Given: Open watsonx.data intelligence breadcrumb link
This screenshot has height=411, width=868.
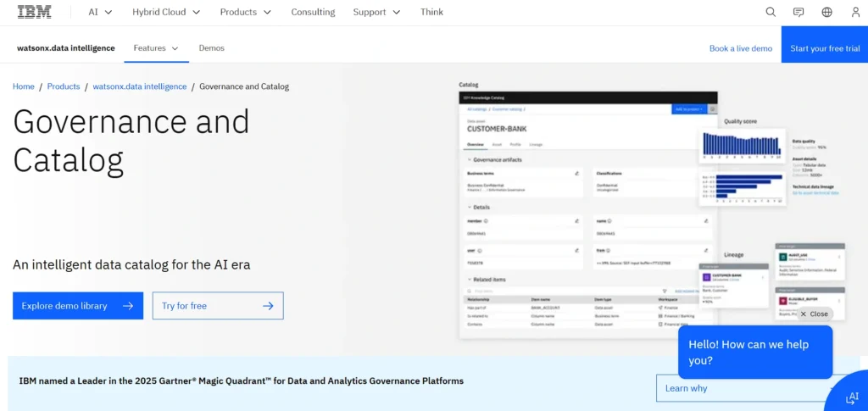Looking at the screenshot, I should click(140, 86).
